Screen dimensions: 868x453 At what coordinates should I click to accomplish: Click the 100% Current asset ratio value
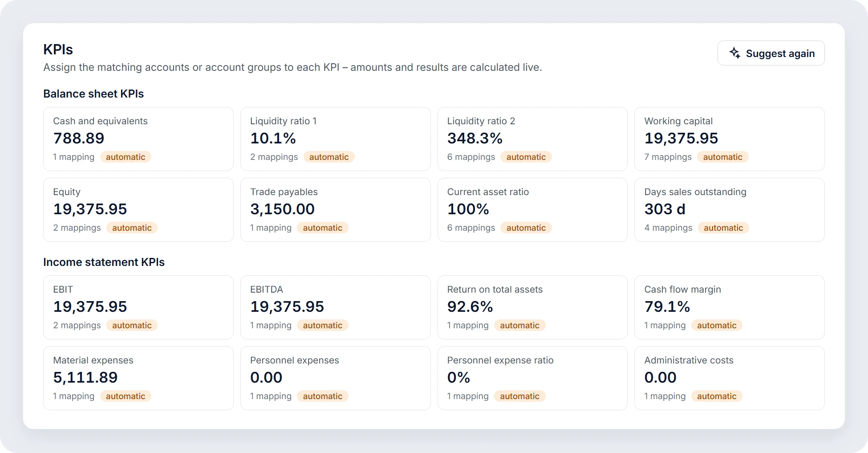pos(468,209)
